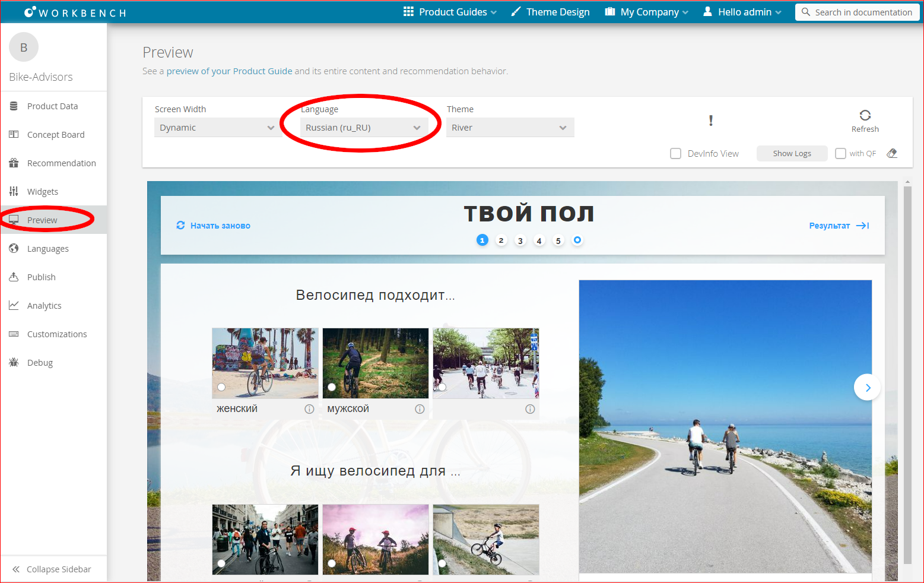Click the exclamation mark warning icon
Image resolution: width=924 pixels, height=583 pixels.
[x=711, y=121]
